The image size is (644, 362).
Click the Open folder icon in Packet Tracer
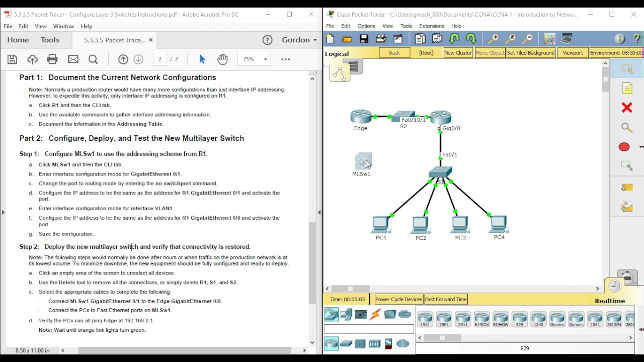(347, 39)
